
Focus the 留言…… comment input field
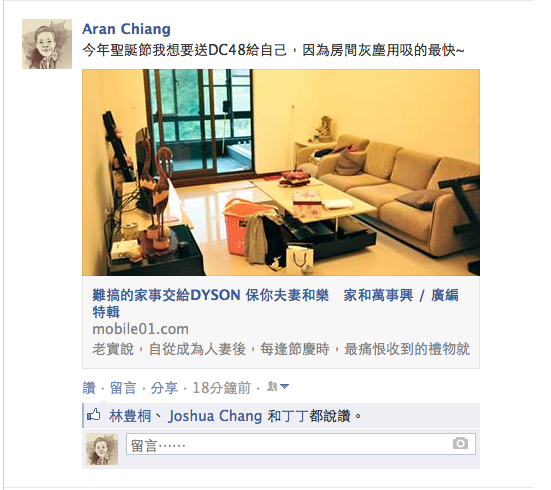coord(301,444)
